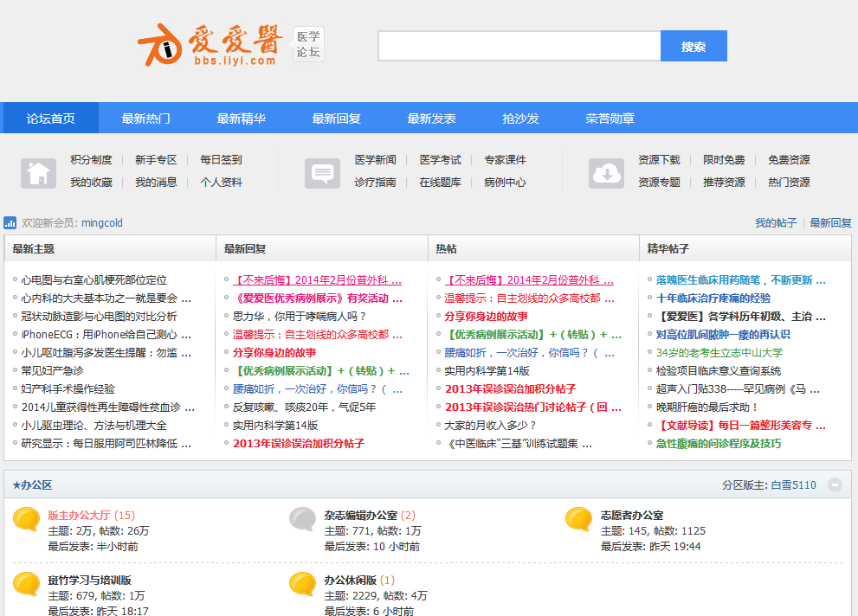The image size is (858, 616).
Task: Open thread 大家的月收入多少？
Action: (490, 426)
